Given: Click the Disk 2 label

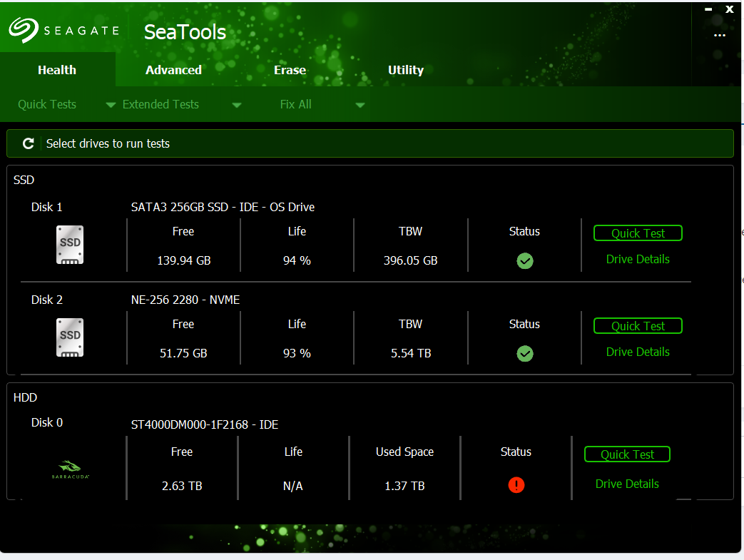Looking at the screenshot, I should coord(46,300).
